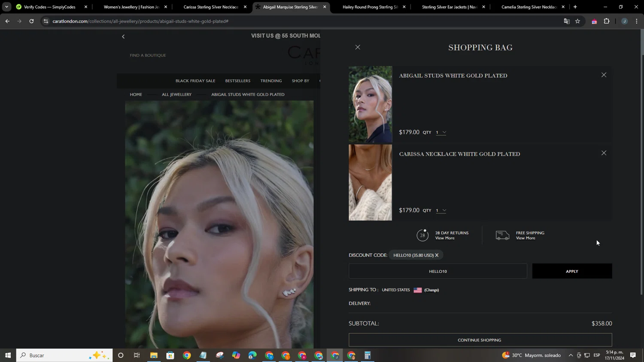
Task: Open Calculator from taskbar
Action: tap(368, 355)
